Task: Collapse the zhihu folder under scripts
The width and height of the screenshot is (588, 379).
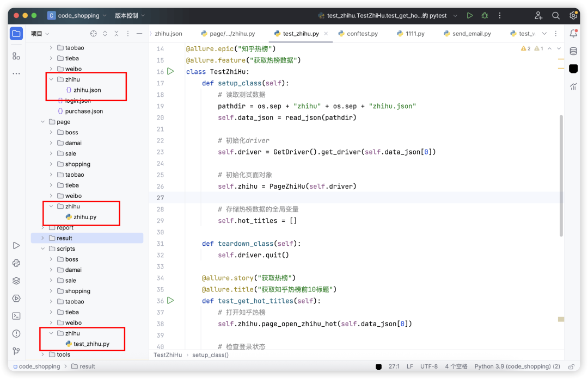Action: [x=51, y=333]
